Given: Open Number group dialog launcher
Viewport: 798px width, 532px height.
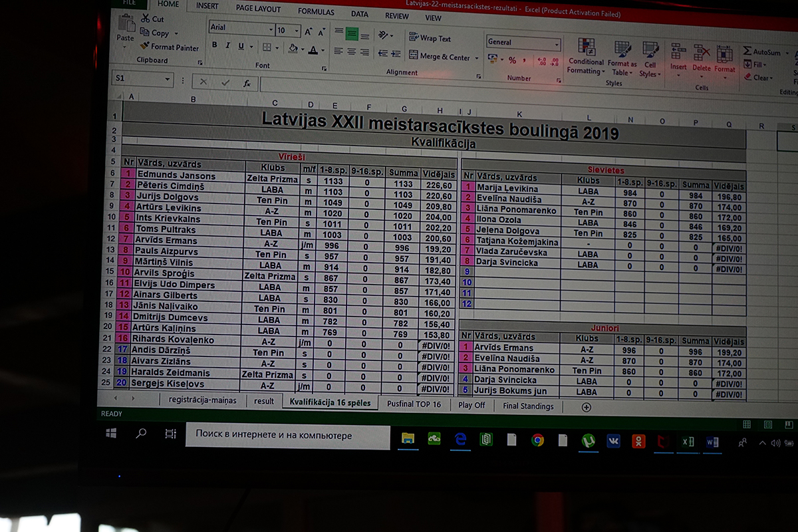Looking at the screenshot, I should click(x=557, y=80).
